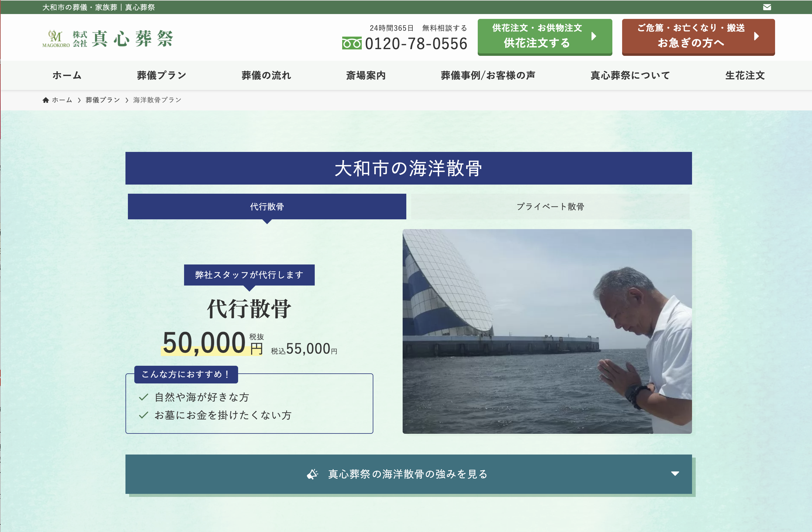The image size is (812, 532).
Task: Click the dropdown triangle on strengths banner
Action: coord(675,474)
